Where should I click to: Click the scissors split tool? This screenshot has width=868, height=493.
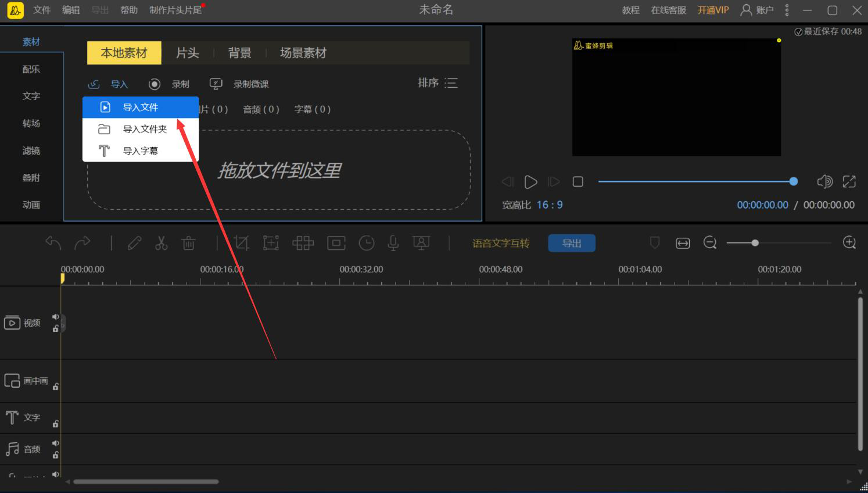coord(162,243)
